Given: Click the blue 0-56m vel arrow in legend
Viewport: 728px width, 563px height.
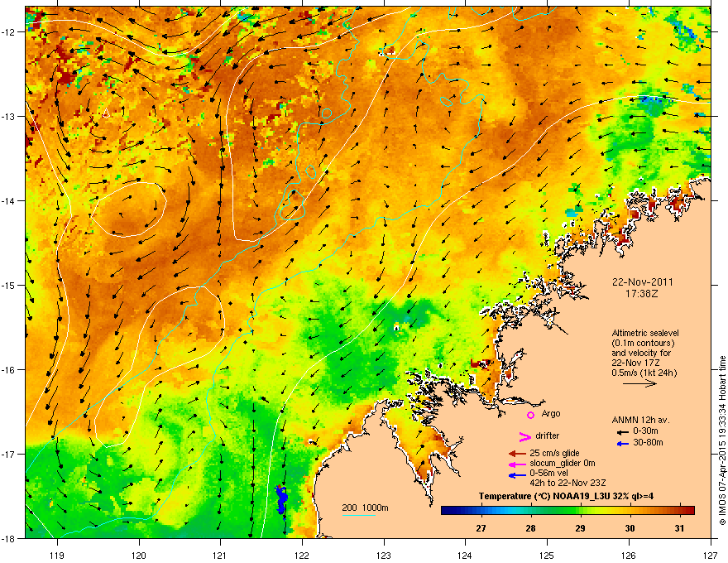Looking at the screenshot, I should (517, 475).
